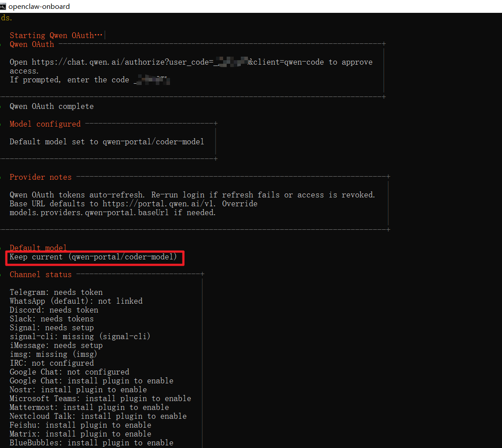Click 'Discord: needs token' status line
This screenshot has width=502, height=448.
(x=54, y=310)
